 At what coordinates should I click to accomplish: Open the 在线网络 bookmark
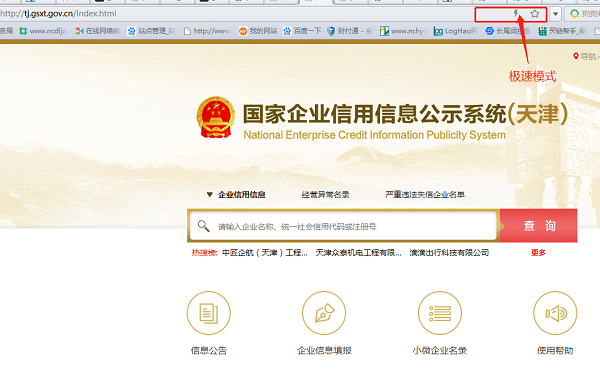pyautogui.click(x=98, y=31)
